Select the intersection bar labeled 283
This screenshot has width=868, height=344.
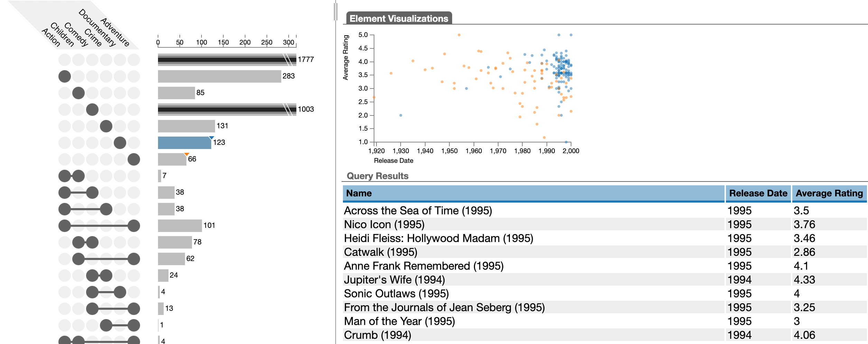pos(219,76)
